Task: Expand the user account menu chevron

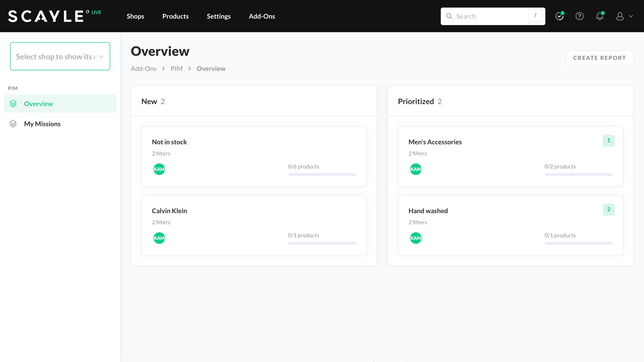Action: click(x=631, y=16)
